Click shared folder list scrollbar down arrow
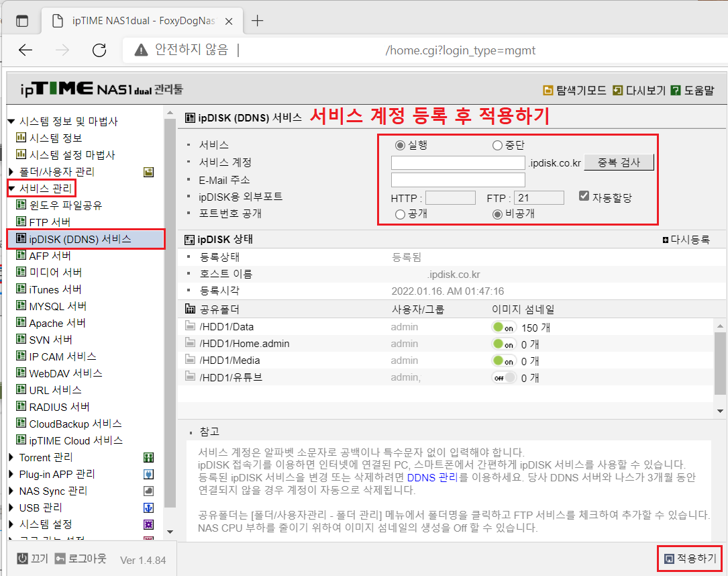Screen dimensions: 728x576 (x=720, y=411)
